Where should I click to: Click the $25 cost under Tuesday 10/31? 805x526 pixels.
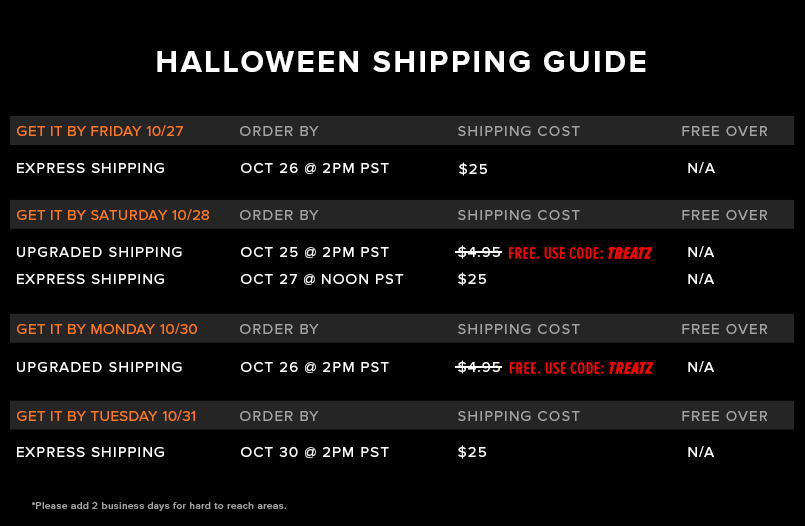click(472, 452)
